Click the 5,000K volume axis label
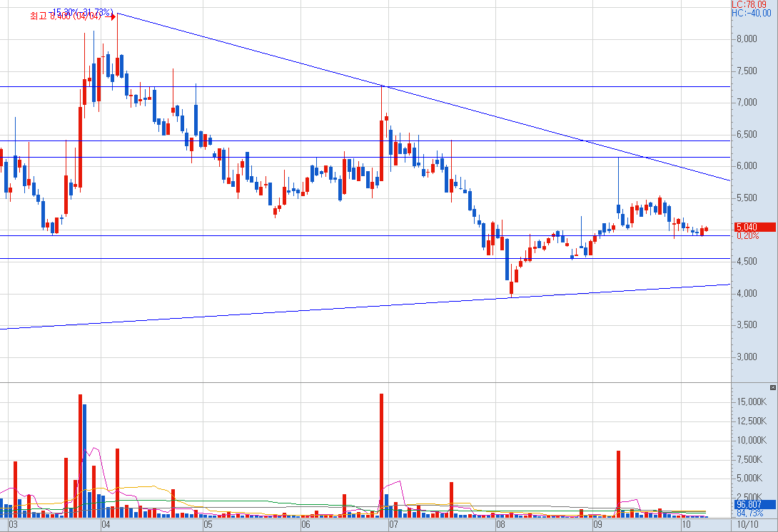Viewport: 778px width, 532px height. click(x=749, y=479)
